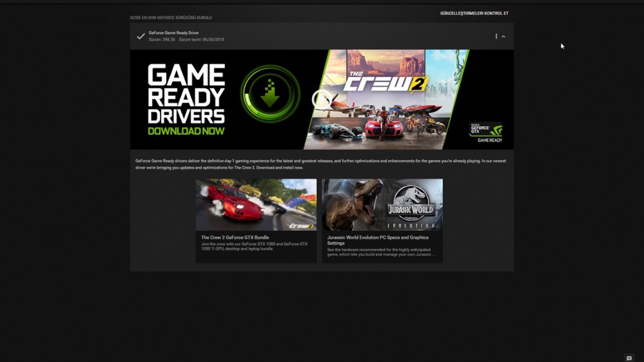
Task: Open Jurassic World Evolution PC Specs article title
Action: pyautogui.click(x=378, y=240)
